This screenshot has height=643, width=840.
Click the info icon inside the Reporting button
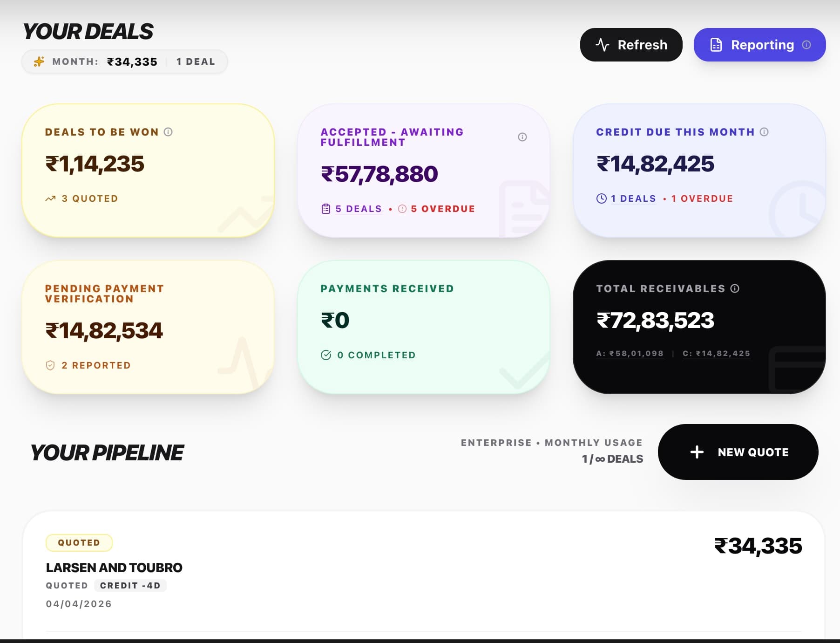(806, 45)
